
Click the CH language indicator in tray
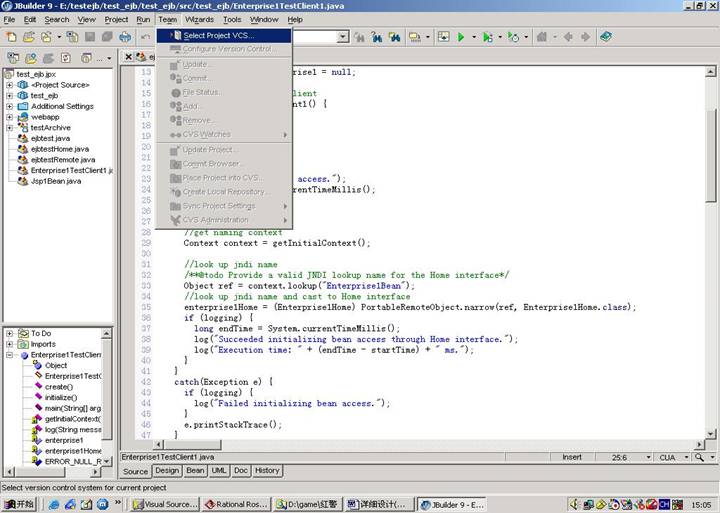664,504
